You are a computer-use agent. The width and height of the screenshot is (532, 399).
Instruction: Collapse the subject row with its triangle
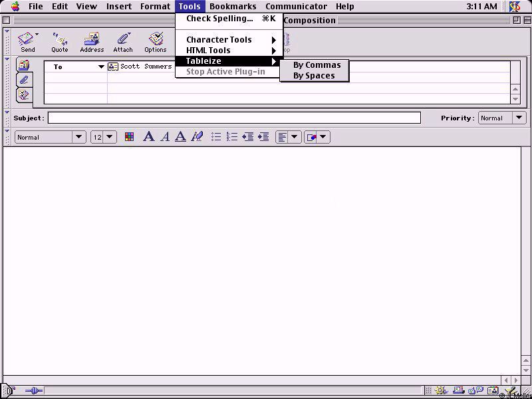(7, 112)
